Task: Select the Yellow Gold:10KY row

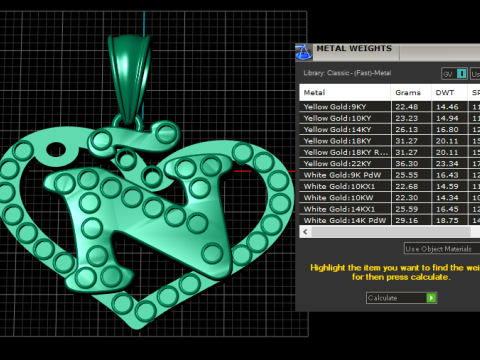Action: pyautogui.click(x=390, y=118)
